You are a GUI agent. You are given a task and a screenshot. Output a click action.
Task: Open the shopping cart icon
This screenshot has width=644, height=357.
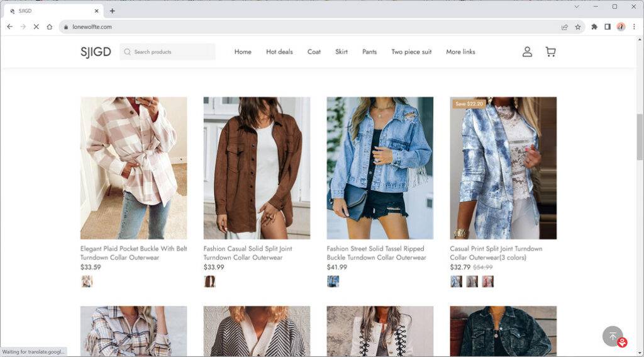[550, 52]
